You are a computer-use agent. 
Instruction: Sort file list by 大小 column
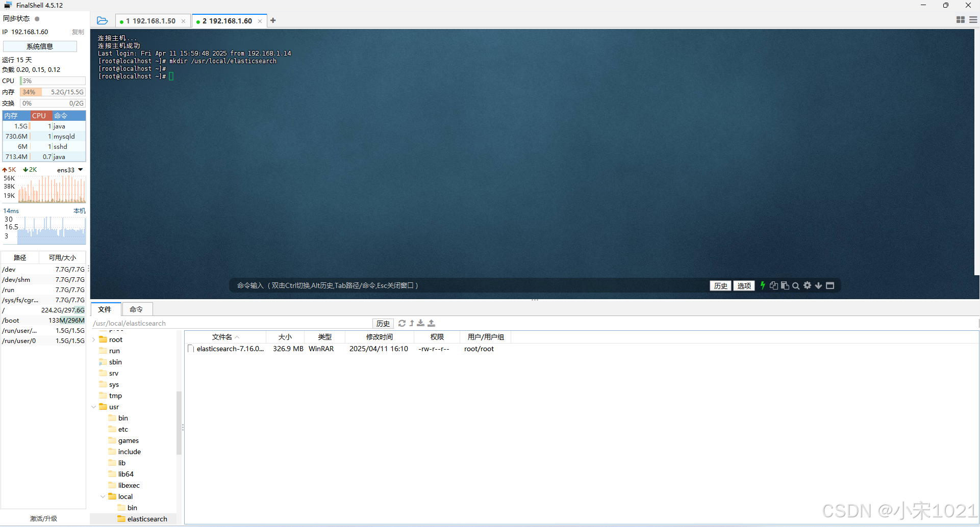[x=285, y=337]
